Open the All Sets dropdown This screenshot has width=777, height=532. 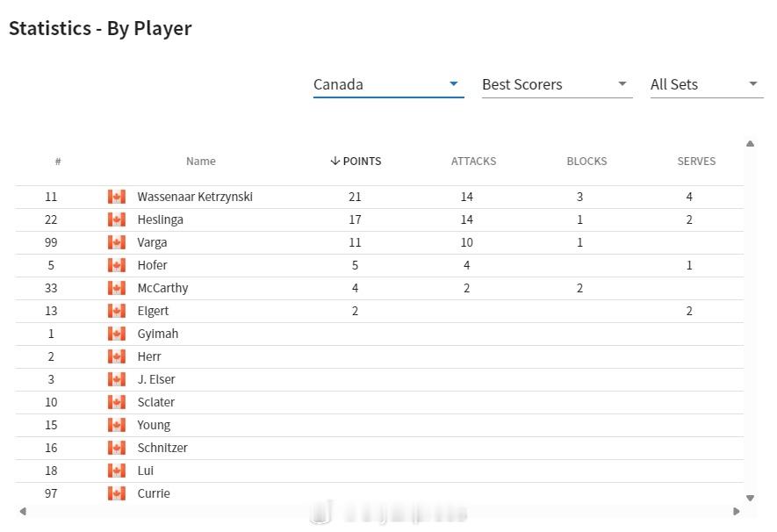coord(707,84)
